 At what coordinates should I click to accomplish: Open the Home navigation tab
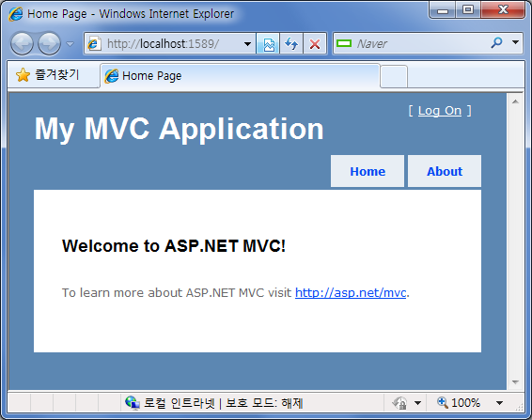coord(368,171)
